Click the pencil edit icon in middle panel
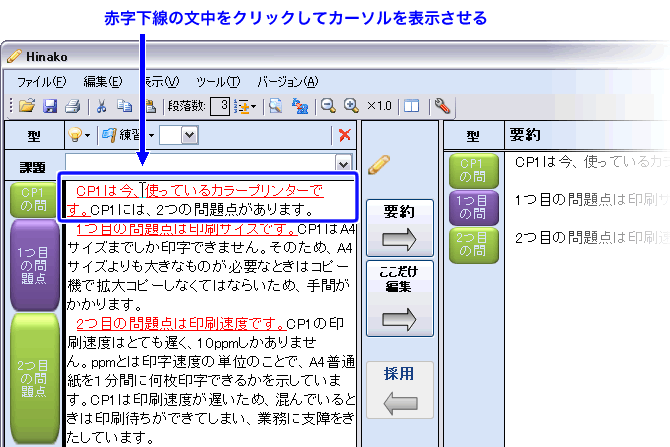Viewport: 670px width, 447px height. (379, 165)
